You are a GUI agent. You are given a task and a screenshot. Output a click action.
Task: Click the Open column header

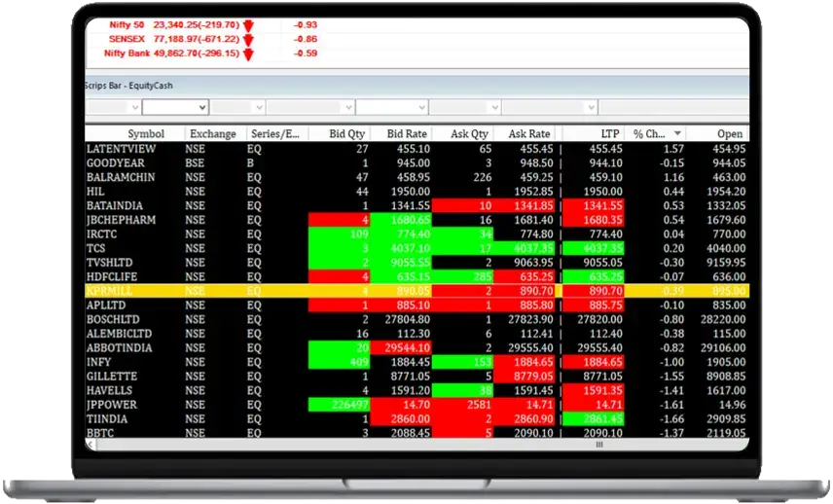pos(717,134)
